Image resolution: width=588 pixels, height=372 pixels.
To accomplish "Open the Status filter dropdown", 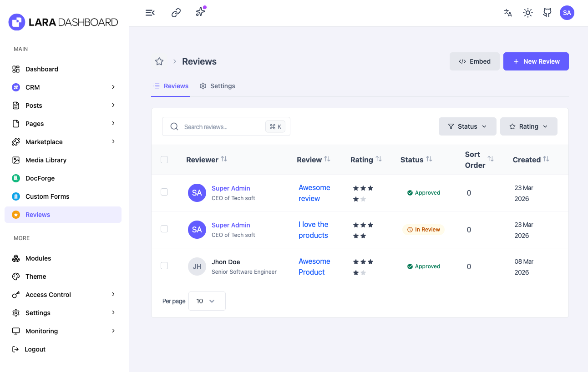I will tap(467, 126).
